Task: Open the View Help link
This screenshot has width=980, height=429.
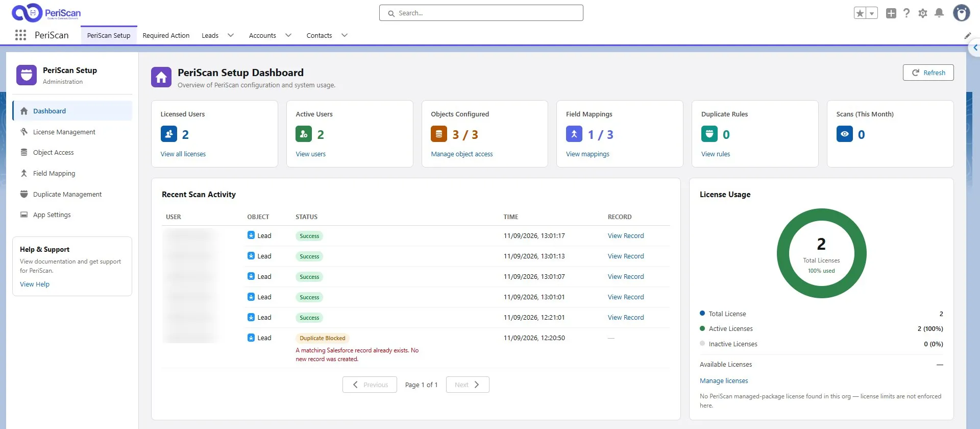Action: pyautogui.click(x=35, y=284)
